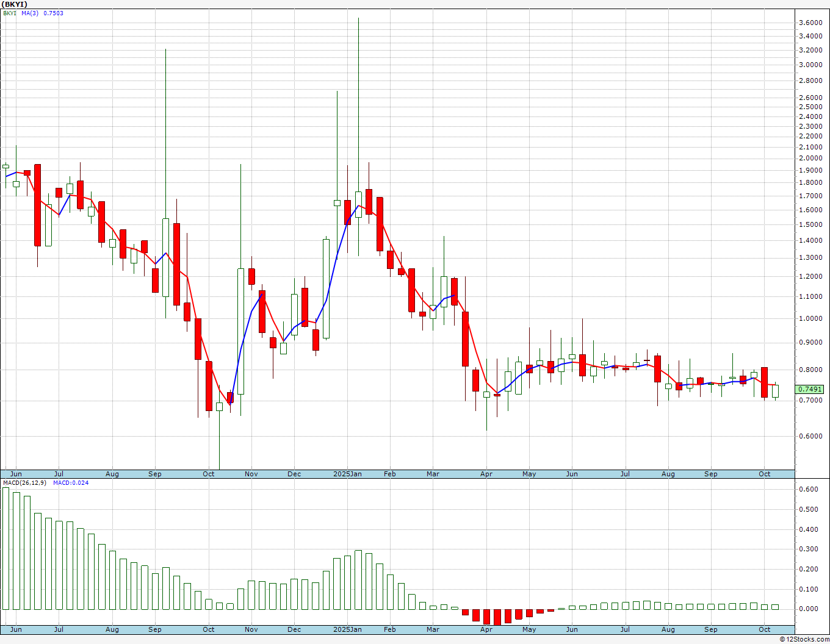Click the MACD:0.024 value readout

[x=71, y=483]
